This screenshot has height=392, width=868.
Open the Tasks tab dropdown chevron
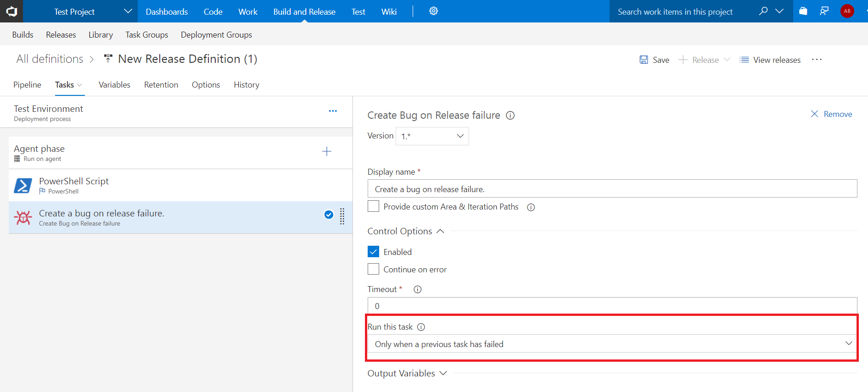click(80, 85)
